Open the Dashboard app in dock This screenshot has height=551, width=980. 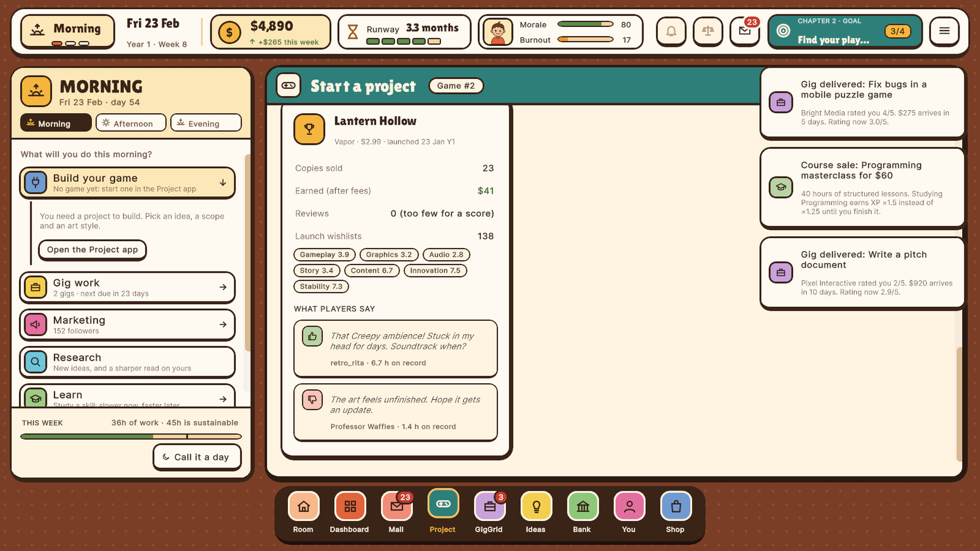click(350, 506)
